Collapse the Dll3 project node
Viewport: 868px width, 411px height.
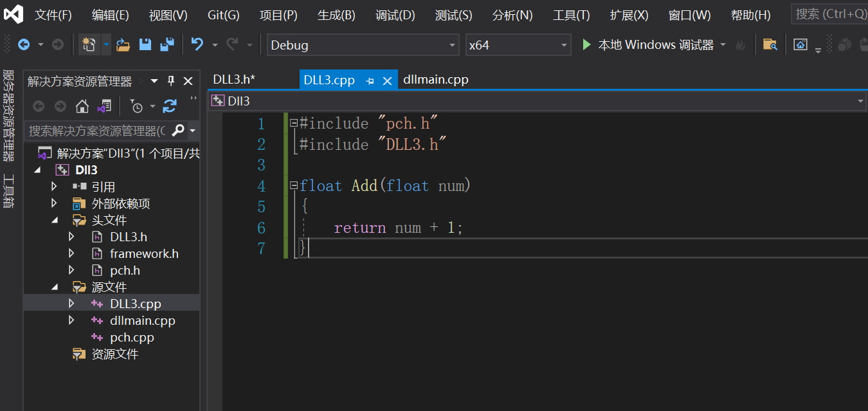tap(37, 170)
